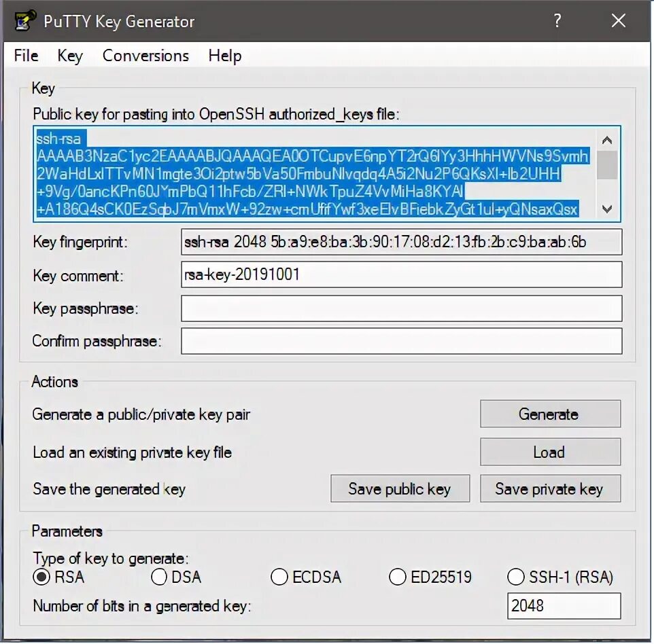
Task: Close the PuTTY Key Generator window
Action: tap(618, 20)
